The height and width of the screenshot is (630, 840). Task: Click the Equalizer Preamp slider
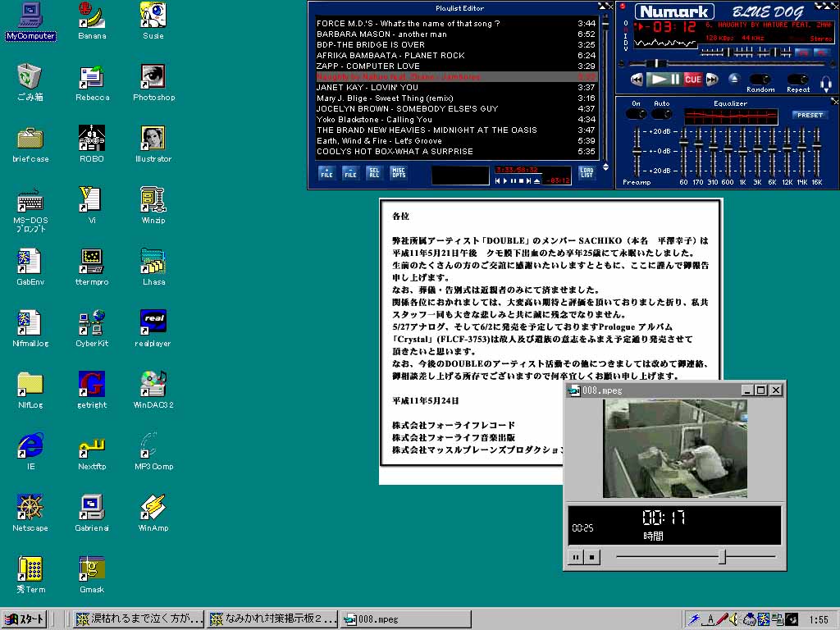(x=637, y=152)
